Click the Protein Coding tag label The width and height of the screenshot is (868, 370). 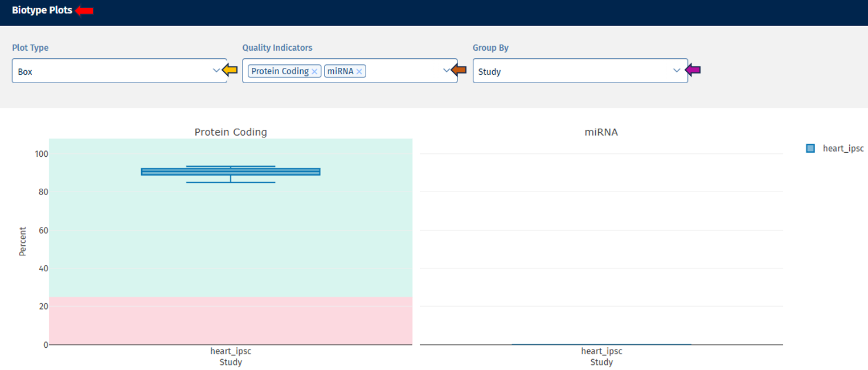280,71
